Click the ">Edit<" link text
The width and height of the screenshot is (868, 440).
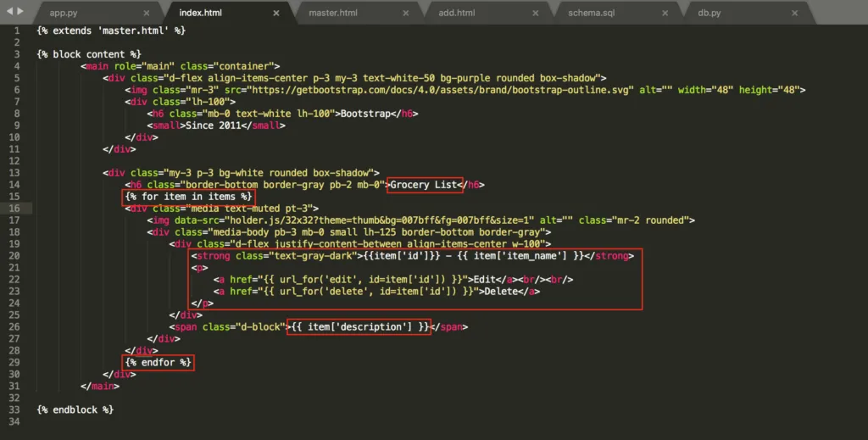coord(484,280)
